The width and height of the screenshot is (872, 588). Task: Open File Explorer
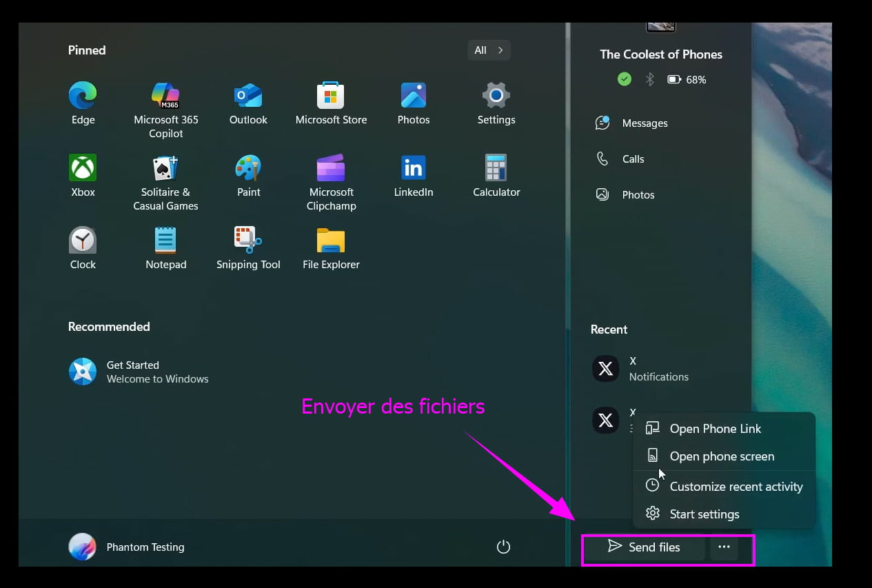(x=331, y=248)
